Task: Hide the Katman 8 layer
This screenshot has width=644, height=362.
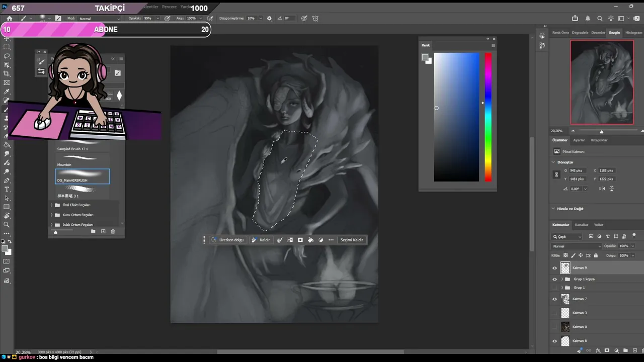Action: pyautogui.click(x=554, y=341)
